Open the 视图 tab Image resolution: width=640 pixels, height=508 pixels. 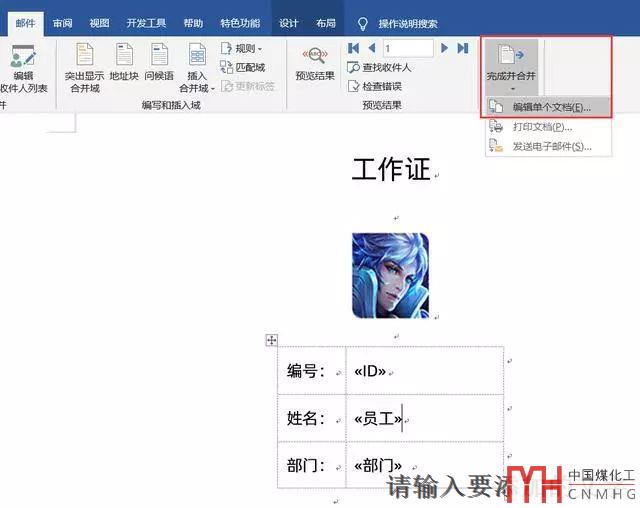click(x=99, y=23)
